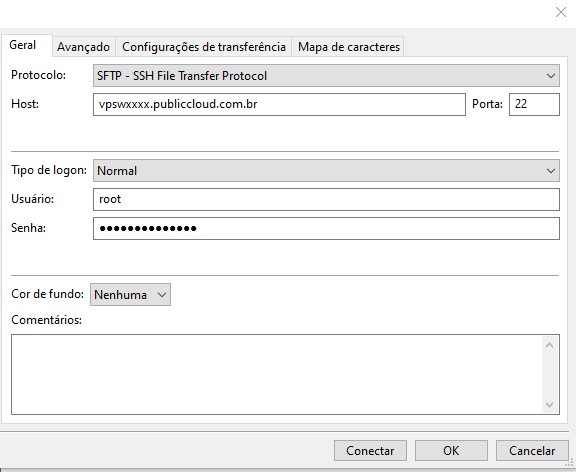Expand the Protocolo dropdown
The image size is (576, 472).
pos(326,76)
